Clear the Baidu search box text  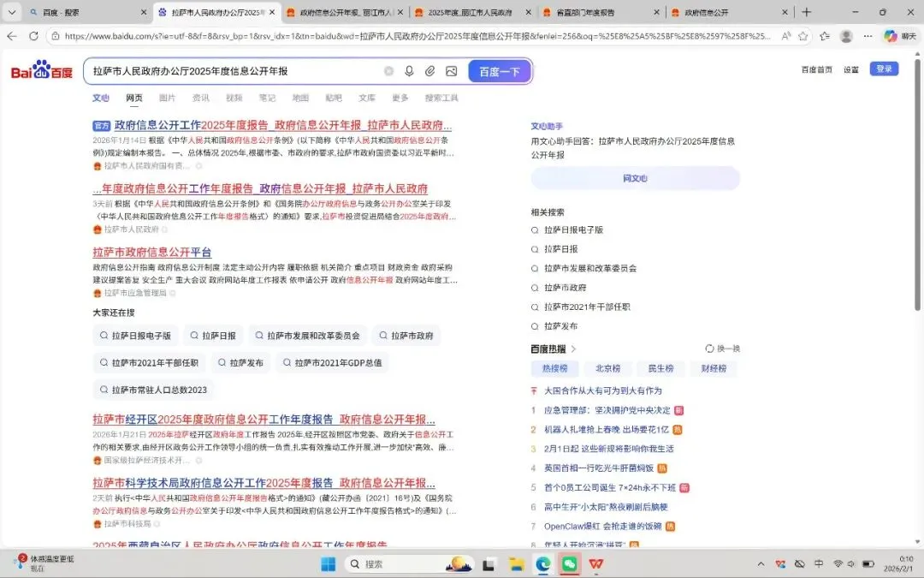[x=389, y=71]
